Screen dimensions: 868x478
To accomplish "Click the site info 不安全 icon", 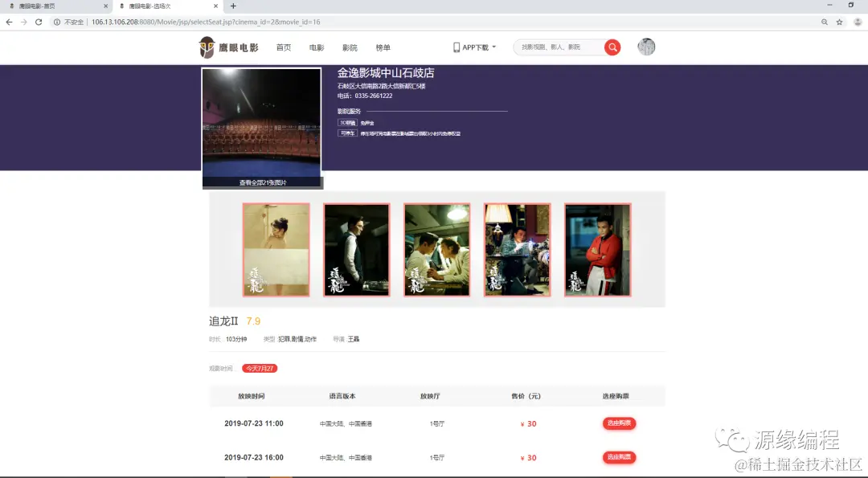I will pos(57,22).
